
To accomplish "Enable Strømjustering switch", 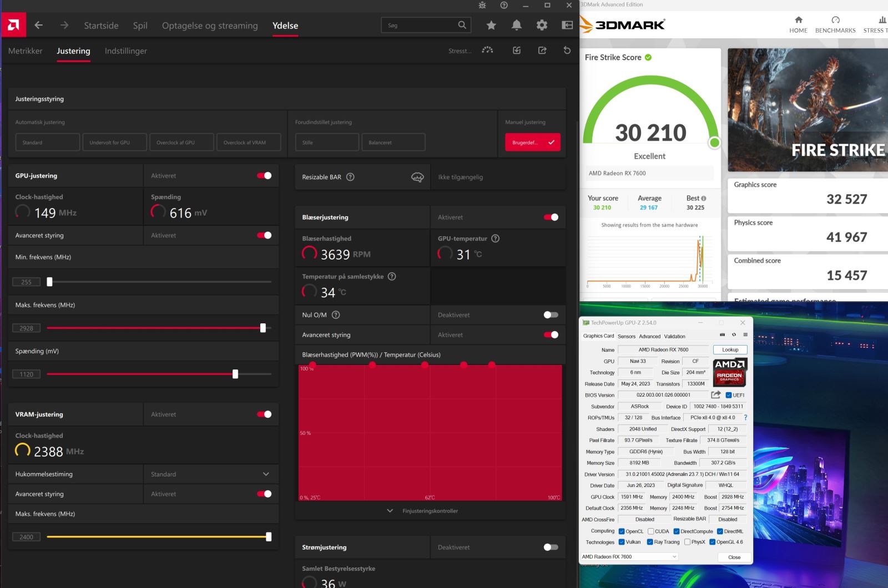I will click(551, 547).
